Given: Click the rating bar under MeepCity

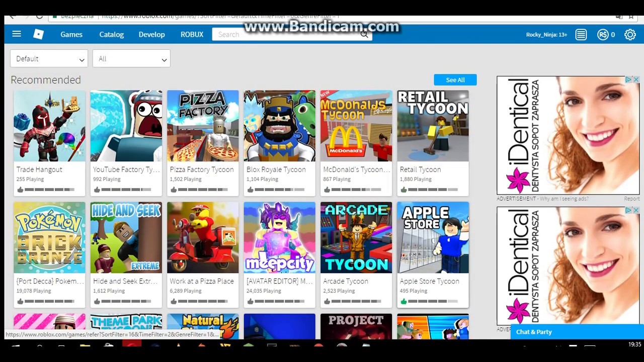Looking at the screenshot, I should 279,301.
